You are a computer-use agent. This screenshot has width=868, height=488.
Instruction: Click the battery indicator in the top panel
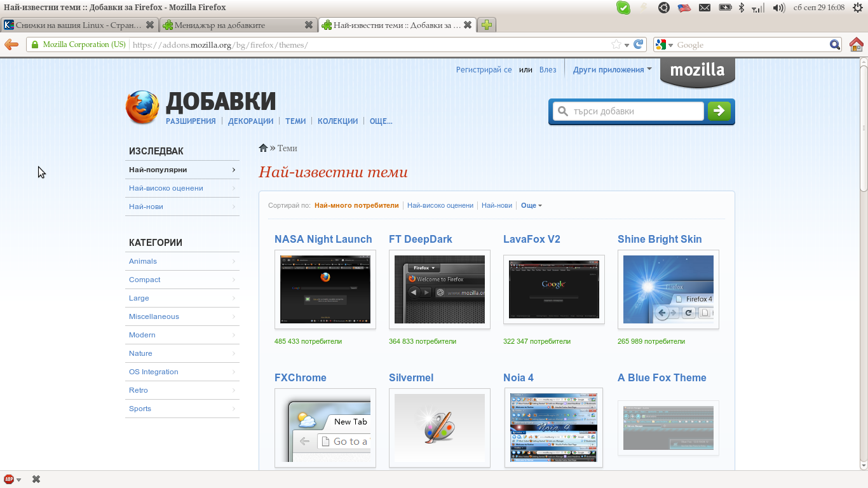(725, 8)
